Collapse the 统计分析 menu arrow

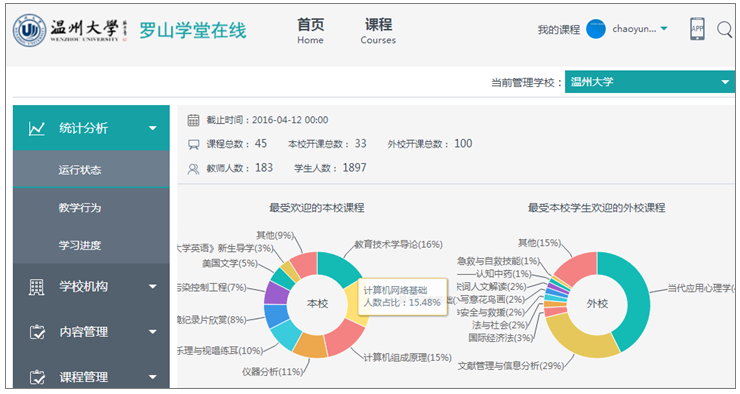[x=152, y=128]
